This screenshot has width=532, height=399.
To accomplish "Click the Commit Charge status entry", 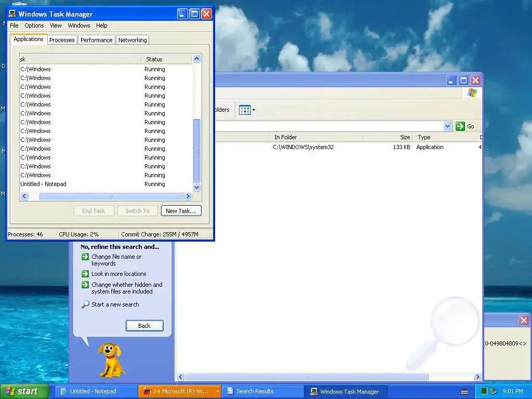I will [x=160, y=234].
